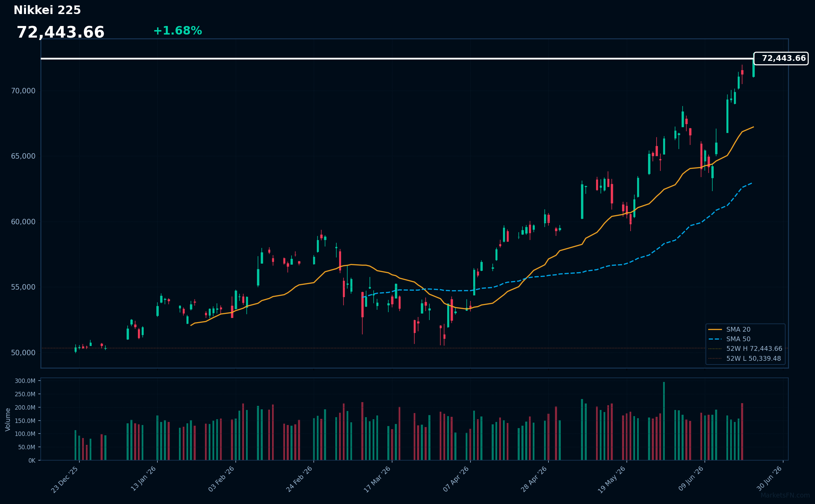The width and height of the screenshot is (815, 504).
Task: Click the 55,000 price axis label
Action: coord(23,287)
